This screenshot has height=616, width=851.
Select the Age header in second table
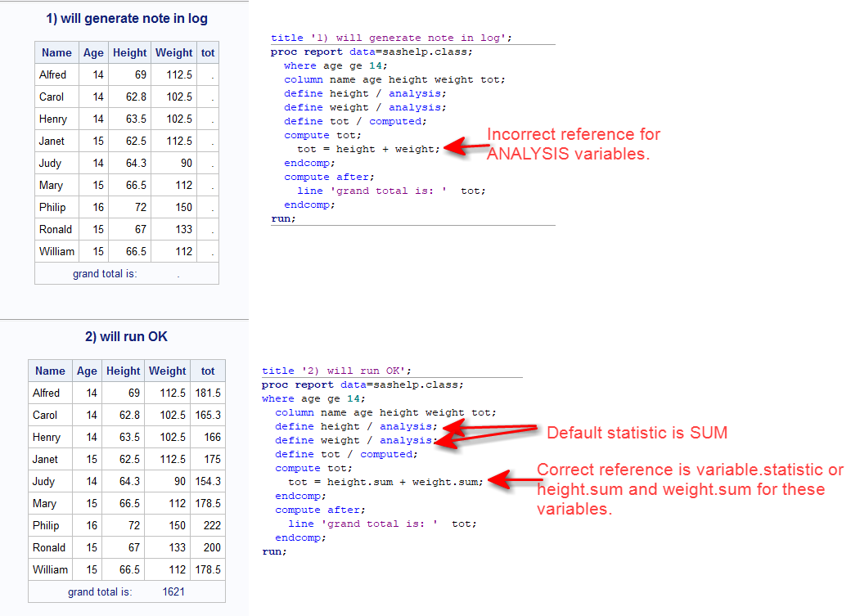[x=87, y=371]
